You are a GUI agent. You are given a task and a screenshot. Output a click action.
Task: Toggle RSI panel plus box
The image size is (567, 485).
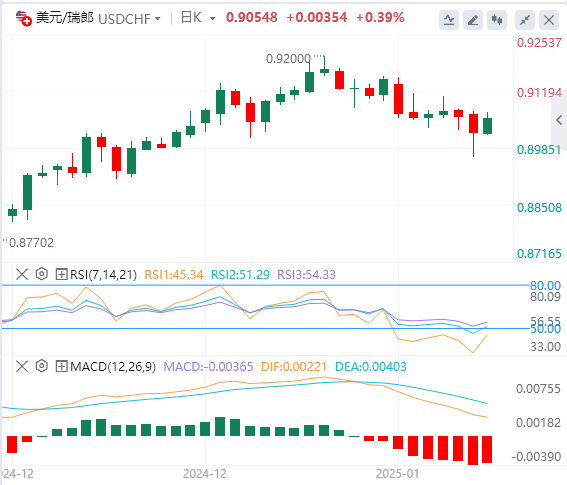61,274
